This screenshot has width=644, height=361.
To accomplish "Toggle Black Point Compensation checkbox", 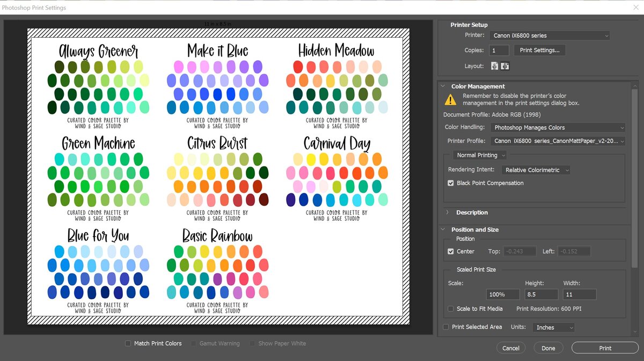I will [451, 183].
